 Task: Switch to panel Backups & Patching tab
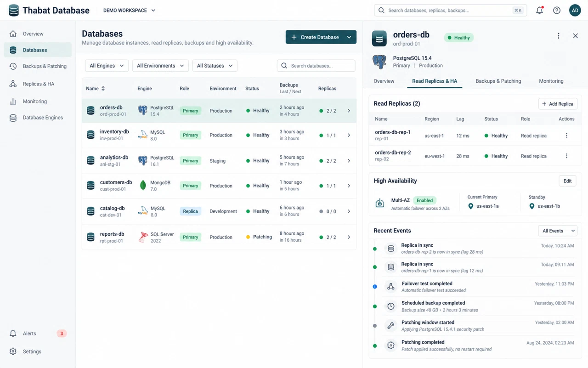498,81
